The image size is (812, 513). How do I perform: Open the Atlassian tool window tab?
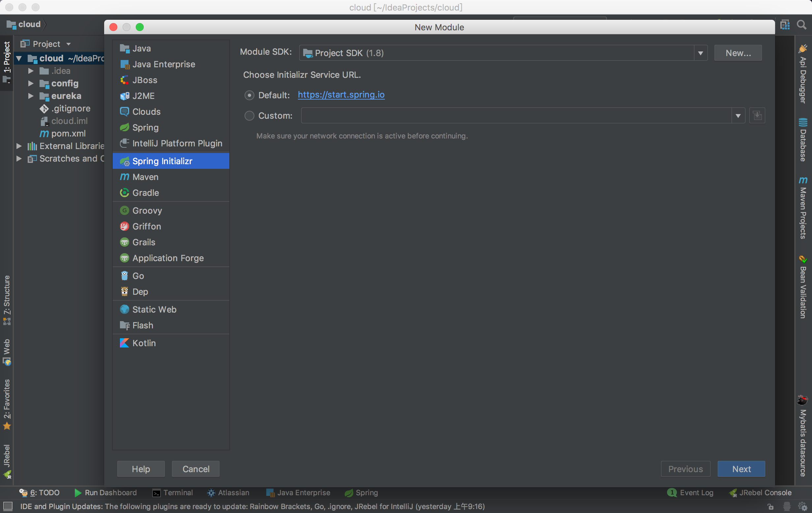(233, 493)
